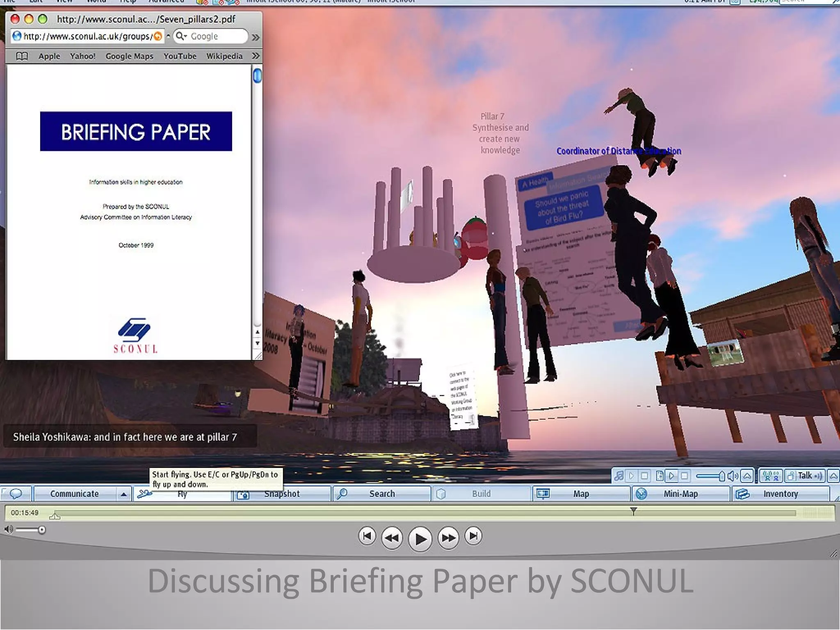The height and width of the screenshot is (630, 840).
Task: Open the Wikipedia bookmark
Action: 224,56
